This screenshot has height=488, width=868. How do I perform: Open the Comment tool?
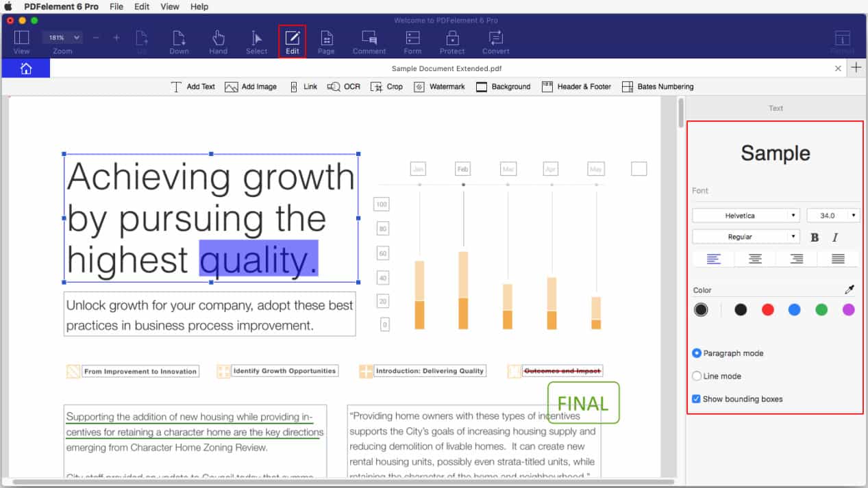pos(369,41)
